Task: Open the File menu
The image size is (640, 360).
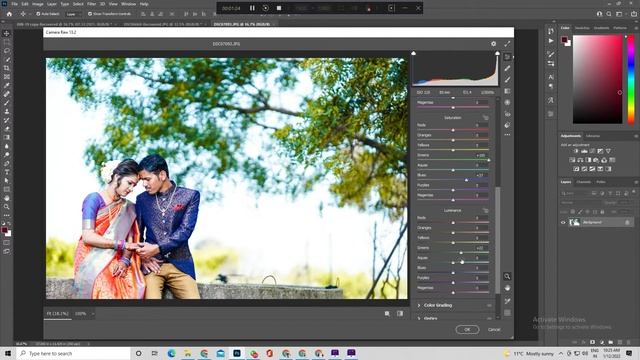Action: 14,4
